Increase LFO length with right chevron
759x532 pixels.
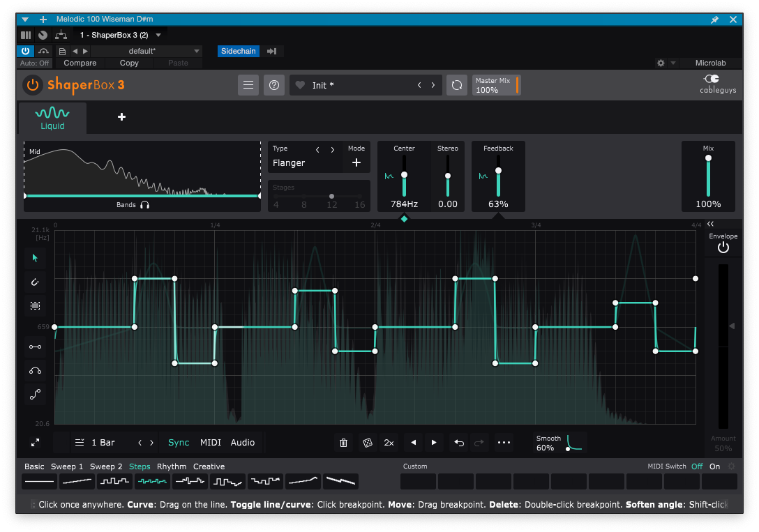pyautogui.click(x=151, y=443)
